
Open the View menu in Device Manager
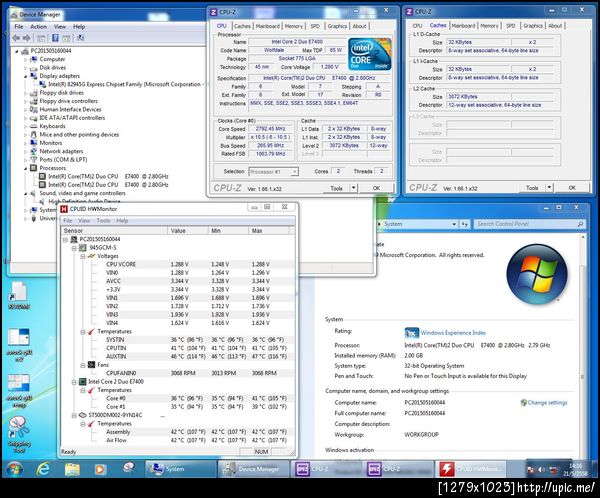pos(60,26)
